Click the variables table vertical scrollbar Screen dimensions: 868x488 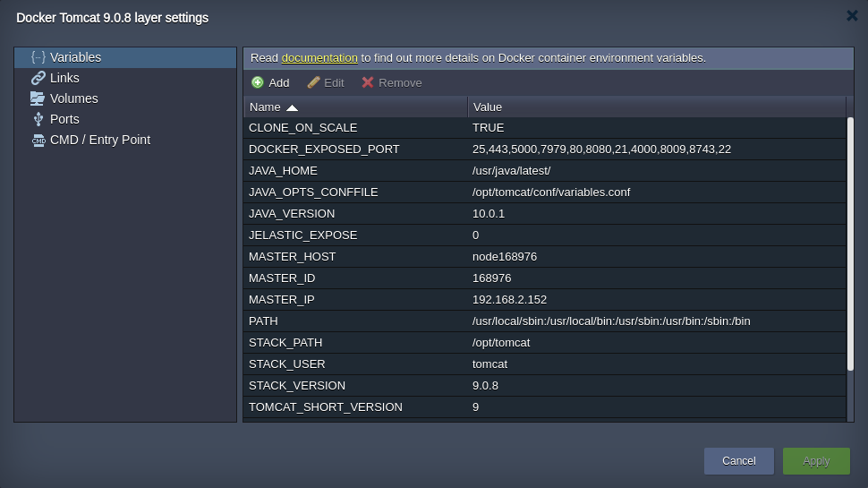pyautogui.click(x=850, y=244)
